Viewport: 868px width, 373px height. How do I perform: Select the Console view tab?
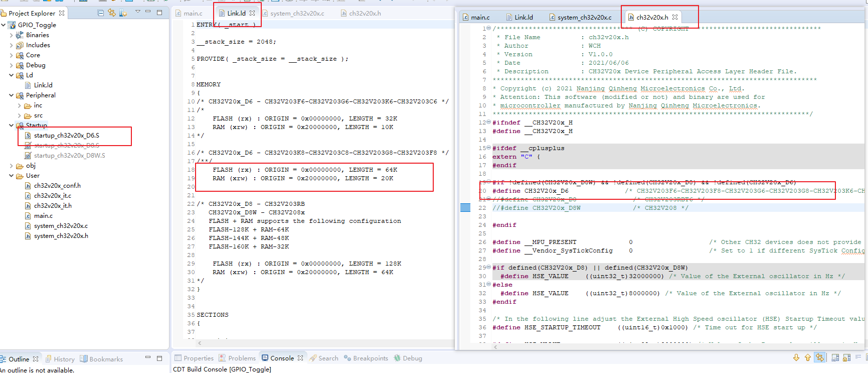(x=278, y=358)
